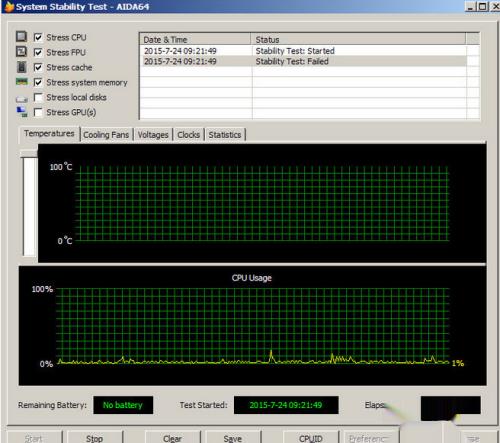Click the 1% CPU usage readout
The image size is (500, 443).
tap(458, 363)
